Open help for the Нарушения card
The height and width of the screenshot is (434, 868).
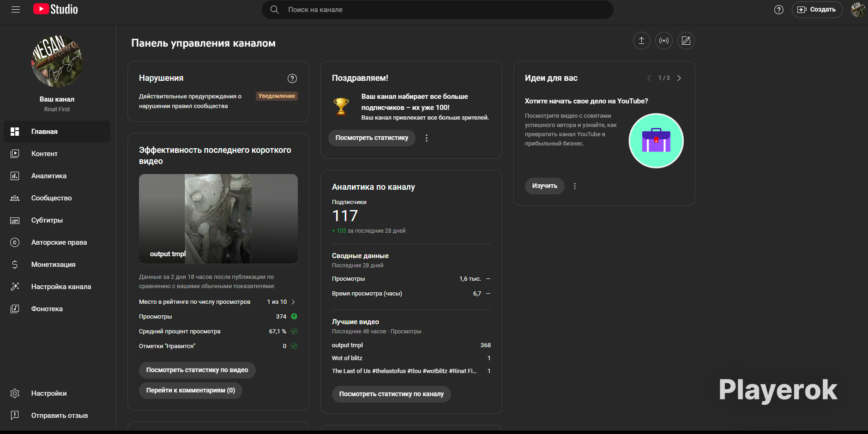(x=292, y=78)
